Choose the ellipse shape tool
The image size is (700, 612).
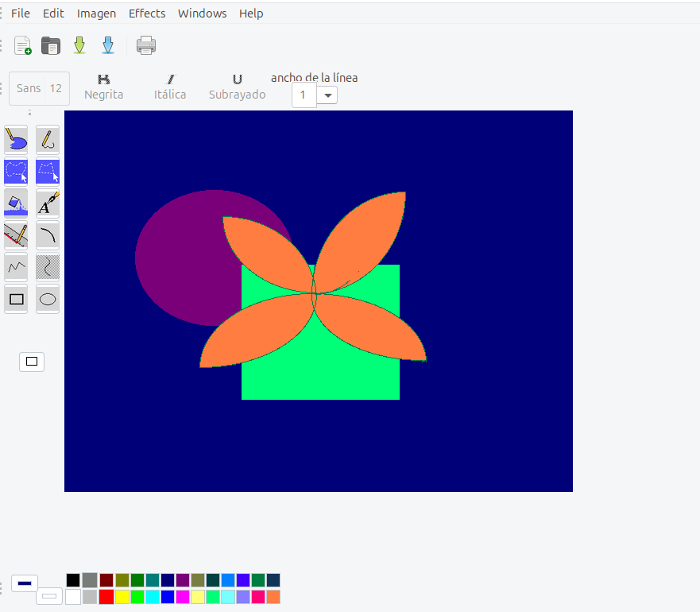(48, 300)
